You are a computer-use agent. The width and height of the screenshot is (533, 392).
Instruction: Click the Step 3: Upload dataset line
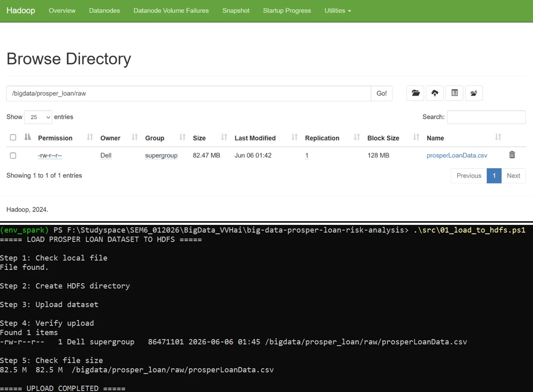49,304
